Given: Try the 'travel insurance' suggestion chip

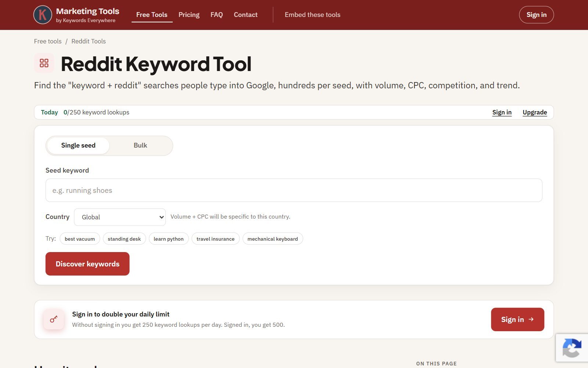Looking at the screenshot, I should pos(215,239).
